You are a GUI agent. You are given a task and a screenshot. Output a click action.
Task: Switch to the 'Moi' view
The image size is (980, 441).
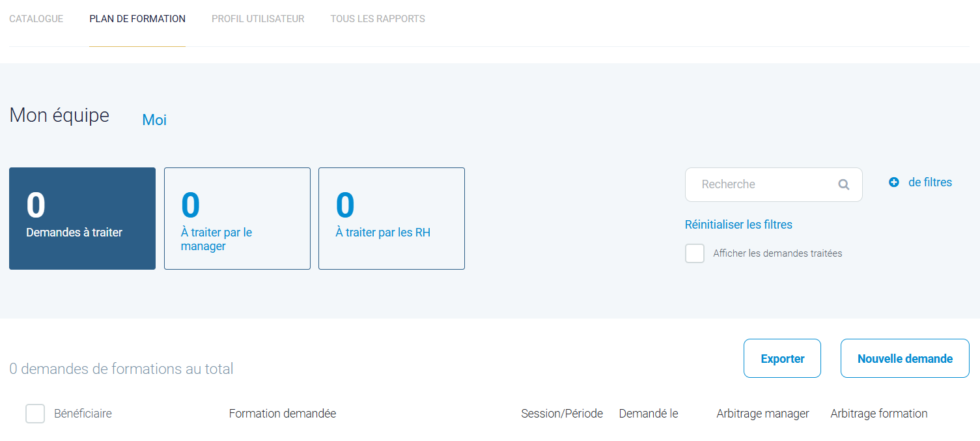coord(154,120)
